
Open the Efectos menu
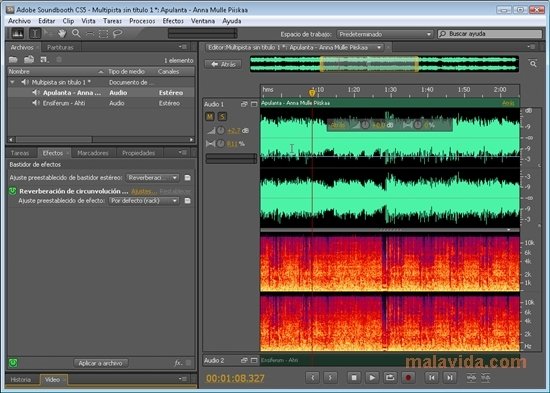coord(173,21)
